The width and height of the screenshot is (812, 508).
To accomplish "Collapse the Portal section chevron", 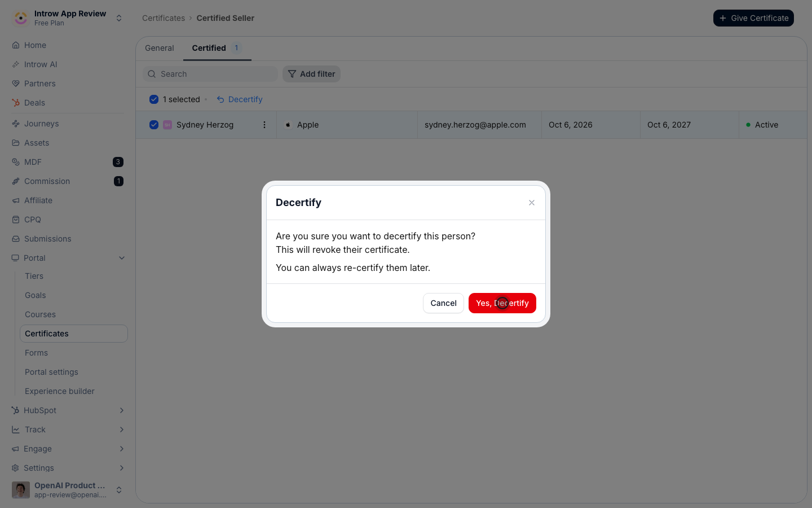I will tap(122, 258).
